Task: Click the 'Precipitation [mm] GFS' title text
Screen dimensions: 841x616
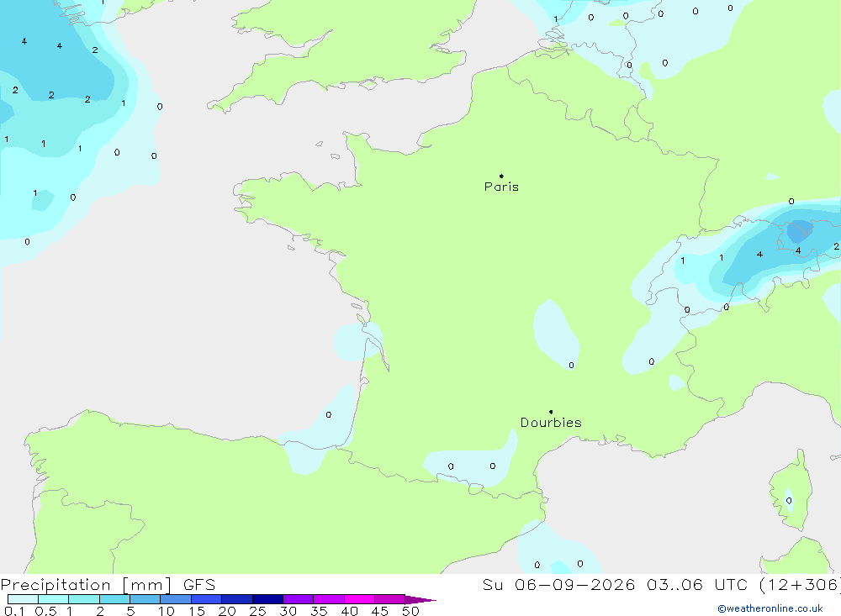Action: [x=108, y=584]
